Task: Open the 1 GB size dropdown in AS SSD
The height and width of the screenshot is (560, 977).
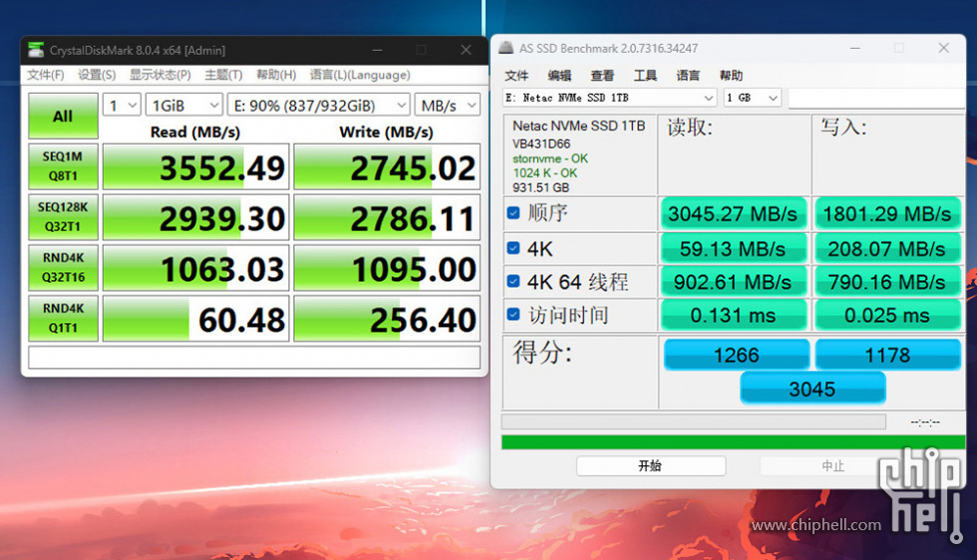Action: point(752,98)
